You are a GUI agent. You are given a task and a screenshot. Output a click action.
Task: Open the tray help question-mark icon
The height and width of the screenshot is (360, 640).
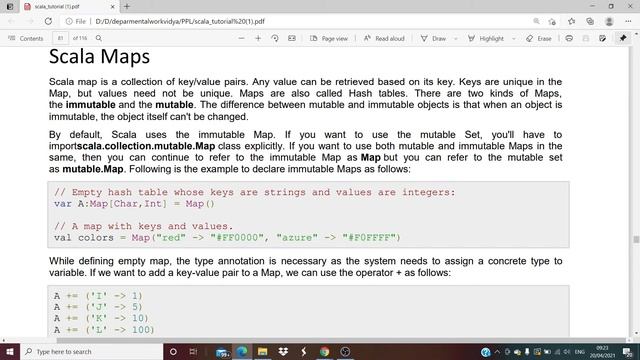point(485,352)
